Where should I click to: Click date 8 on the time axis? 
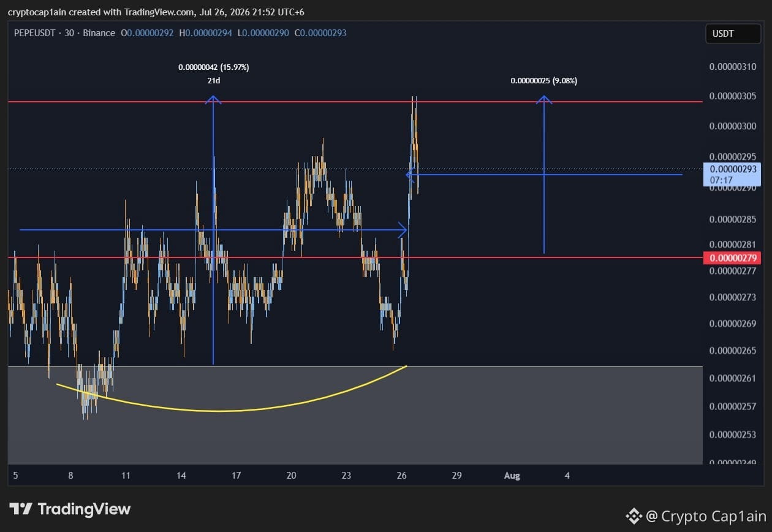click(x=71, y=476)
